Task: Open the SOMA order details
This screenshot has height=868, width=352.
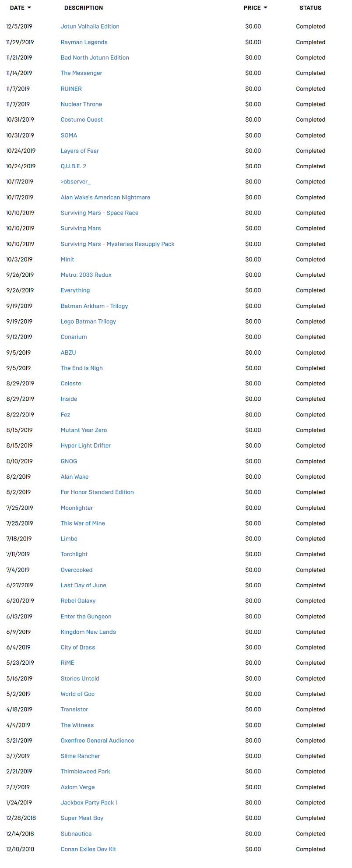Action: (69, 135)
